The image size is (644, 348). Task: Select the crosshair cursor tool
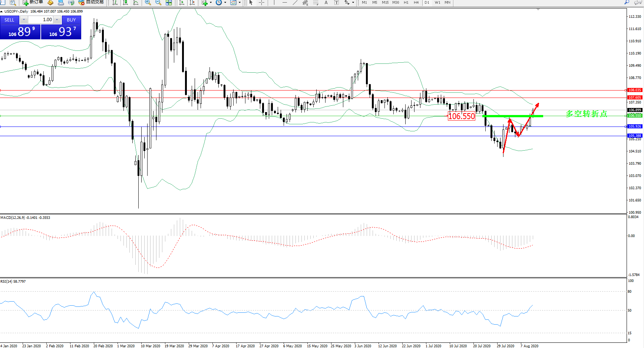[x=261, y=3]
